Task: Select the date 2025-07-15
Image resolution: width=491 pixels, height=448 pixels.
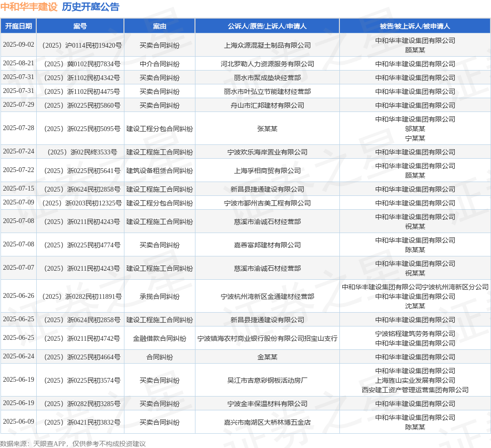Action: tap(19, 188)
